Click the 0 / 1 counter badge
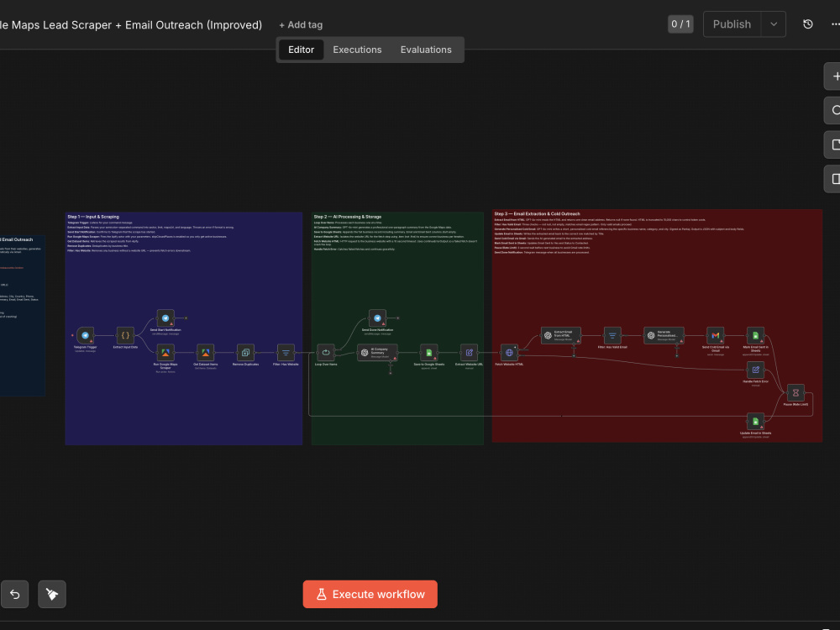Viewport: 840px width, 630px height. tap(680, 24)
